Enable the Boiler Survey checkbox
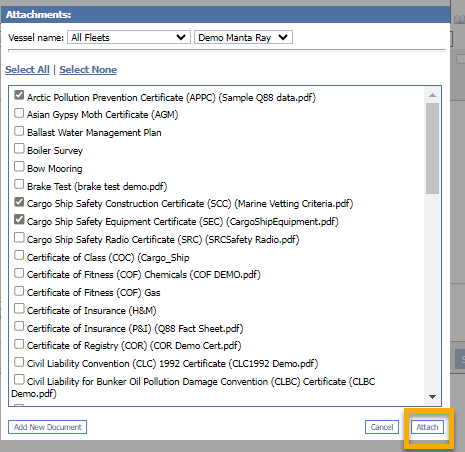The height and width of the screenshot is (452, 465). [x=19, y=149]
